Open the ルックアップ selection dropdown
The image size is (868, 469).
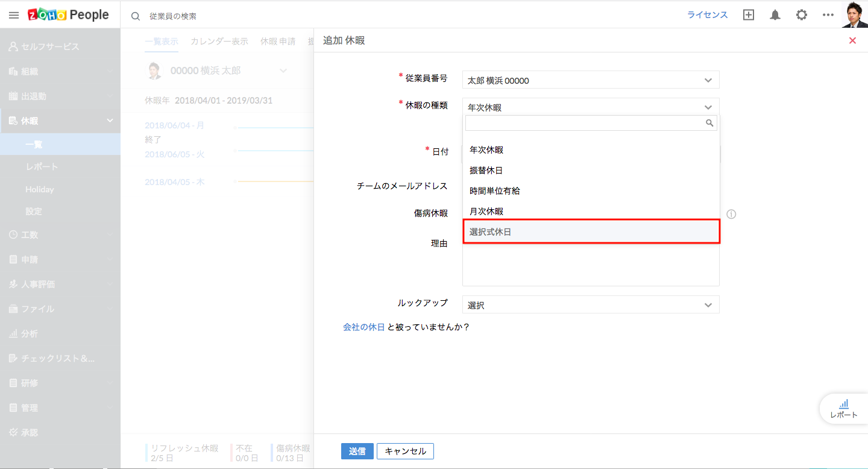(x=591, y=305)
